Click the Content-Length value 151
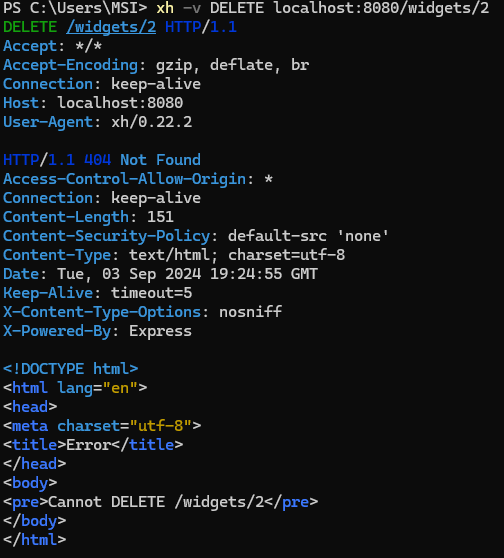 point(161,217)
